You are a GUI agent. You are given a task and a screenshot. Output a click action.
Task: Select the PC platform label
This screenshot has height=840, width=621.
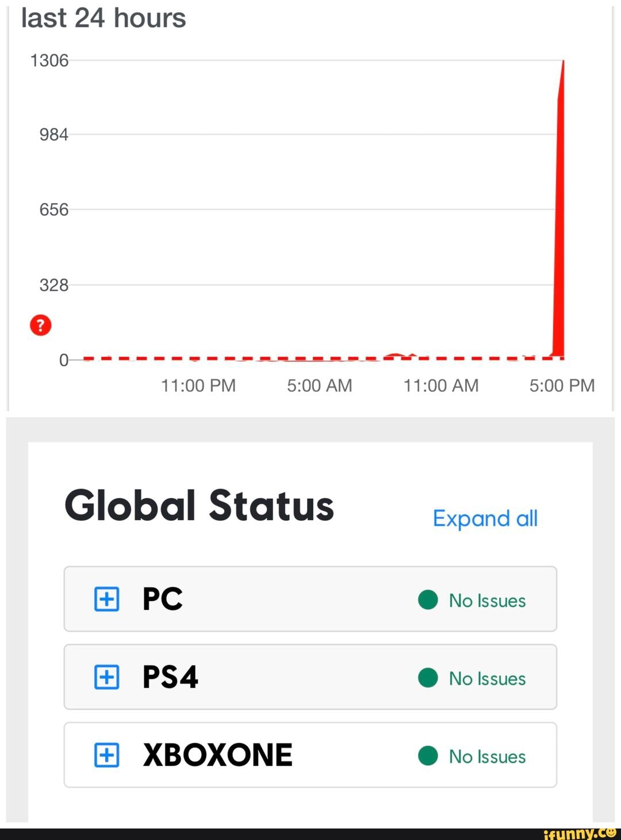[x=163, y=599]
